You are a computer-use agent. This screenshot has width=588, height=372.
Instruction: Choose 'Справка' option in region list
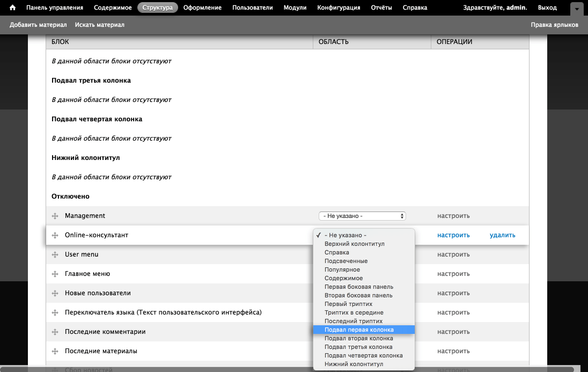tap(364, 253)
